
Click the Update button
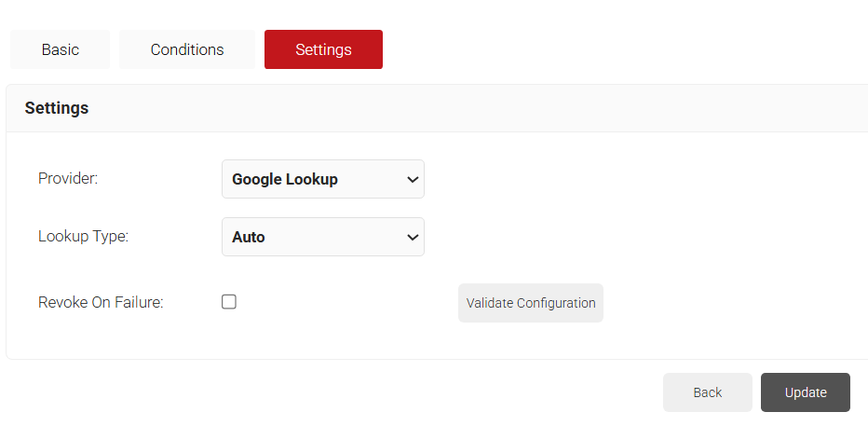tap(805, 392)
